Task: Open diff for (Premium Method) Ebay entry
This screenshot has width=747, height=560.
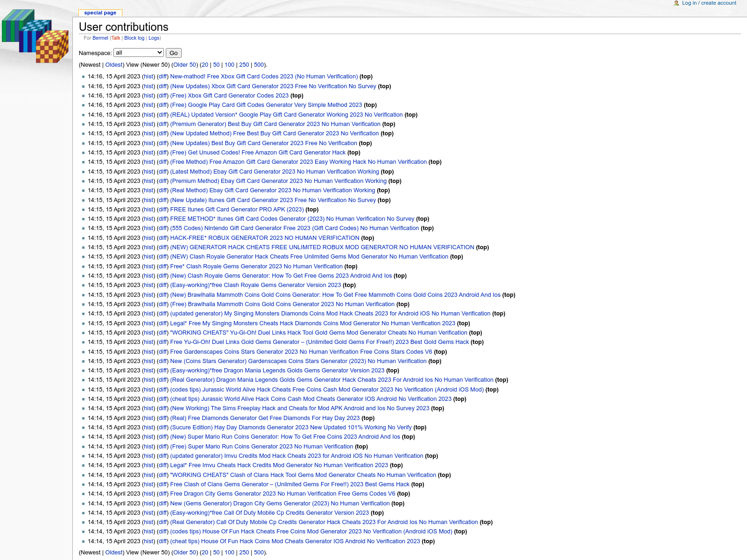Action: click(x=163, y=181)
